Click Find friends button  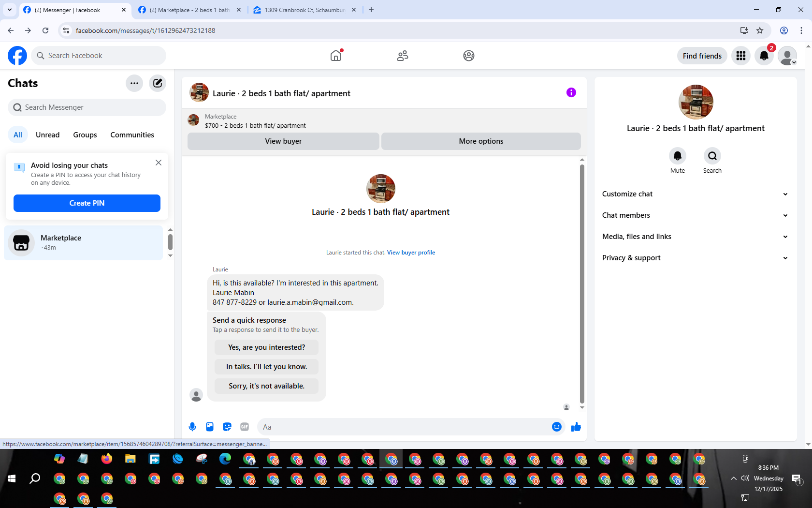(x=702, y=56)
